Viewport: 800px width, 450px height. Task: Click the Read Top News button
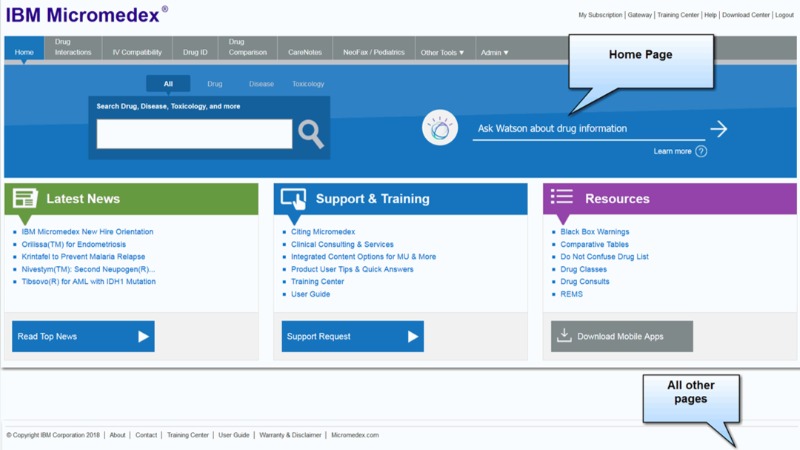pyautogui.click(x=83, y=336)
